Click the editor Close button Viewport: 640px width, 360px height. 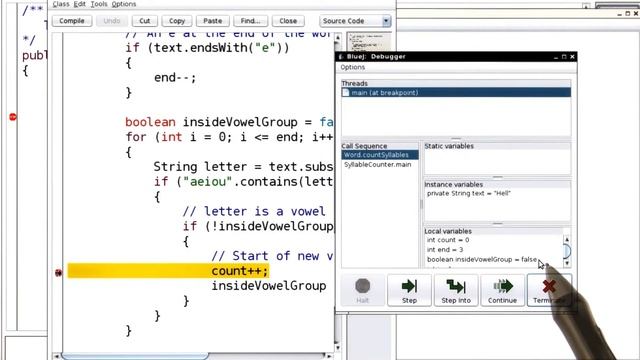tap(288, 21)
